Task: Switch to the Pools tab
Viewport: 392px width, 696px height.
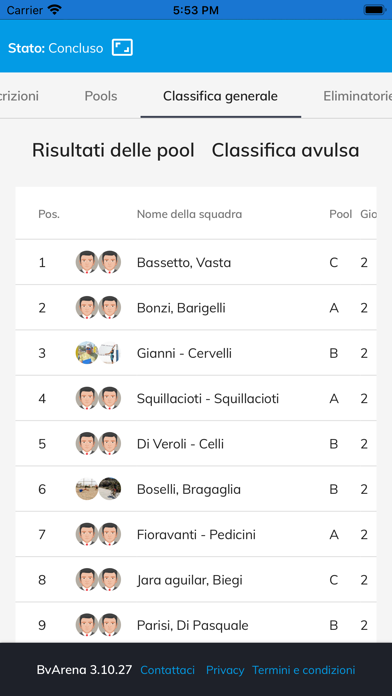Action: coord(101,96)
